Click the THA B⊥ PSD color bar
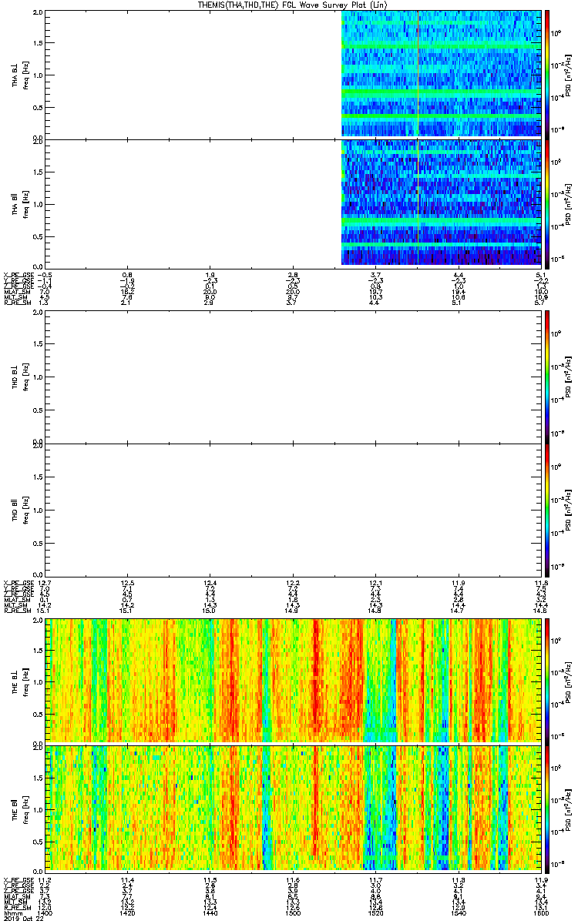 click(547, 74)
